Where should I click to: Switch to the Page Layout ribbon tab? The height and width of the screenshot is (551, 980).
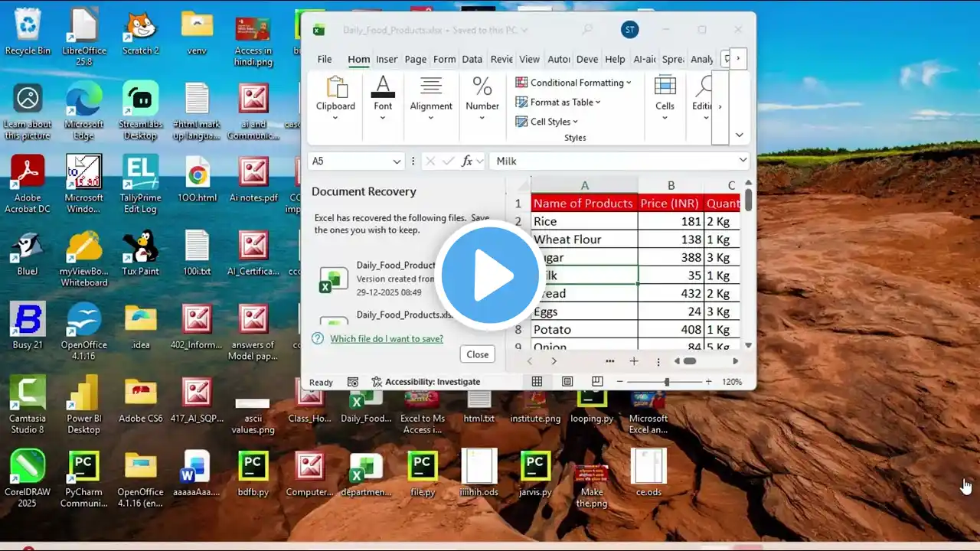(x=416, y=59)
